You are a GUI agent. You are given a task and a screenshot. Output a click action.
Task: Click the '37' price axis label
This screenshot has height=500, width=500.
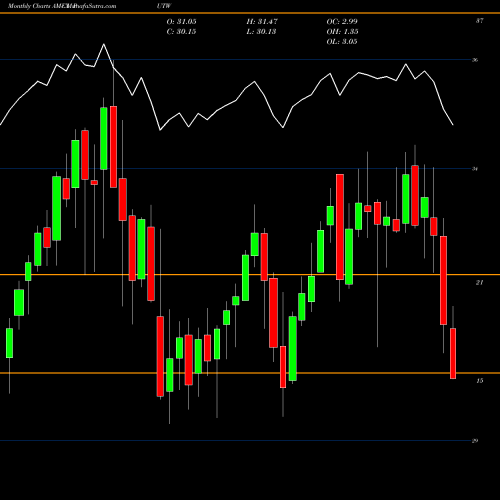point(479,21)
